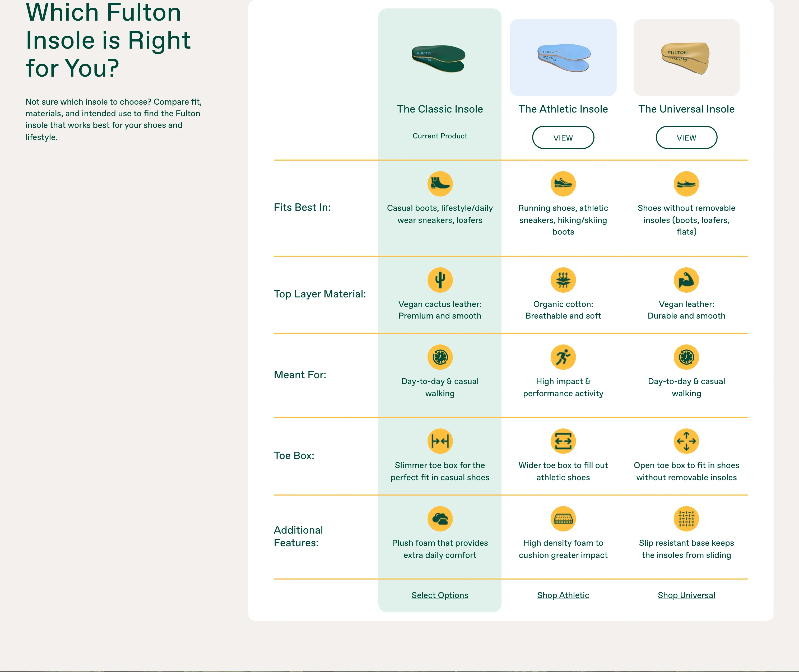Click the open toe box four-arrows icon
The image size is (799, 672).
686,441
